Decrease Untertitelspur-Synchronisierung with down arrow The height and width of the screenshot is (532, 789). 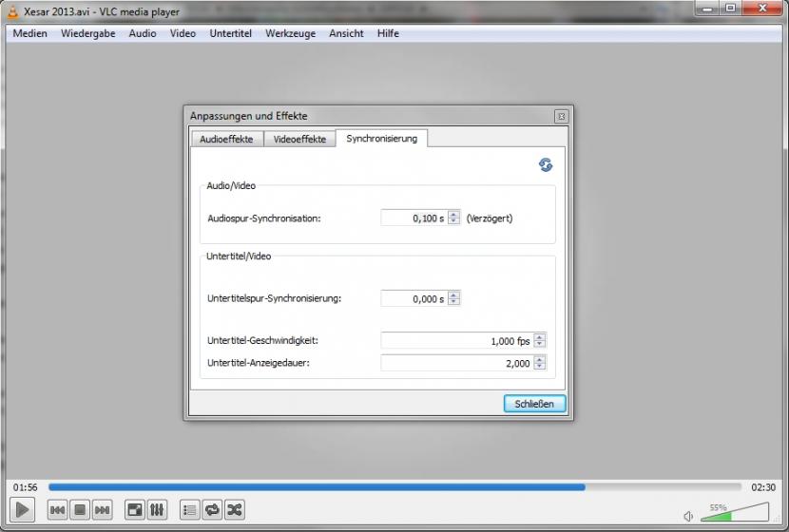(453, 302)
